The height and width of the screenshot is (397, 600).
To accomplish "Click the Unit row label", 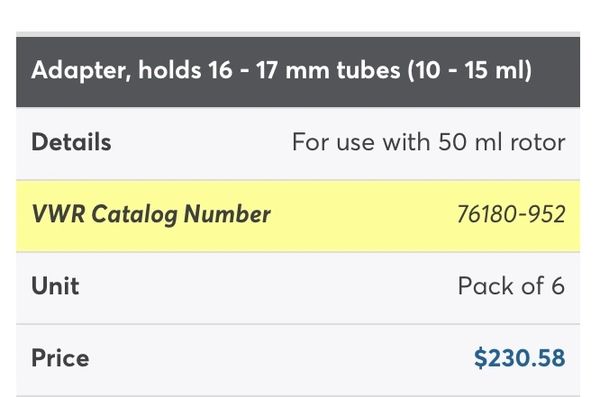I will [55, 286].
